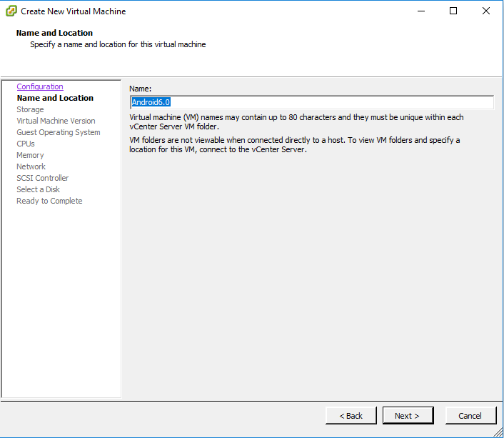Go back with the Back button
The height and width of the screenshot is (438, 504).
click(351, 415)
